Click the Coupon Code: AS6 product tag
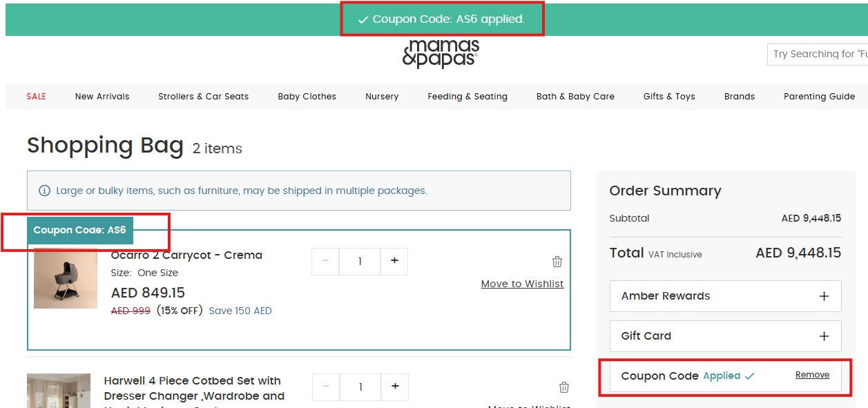The image size is (868, 408). (x=79, y=230)
